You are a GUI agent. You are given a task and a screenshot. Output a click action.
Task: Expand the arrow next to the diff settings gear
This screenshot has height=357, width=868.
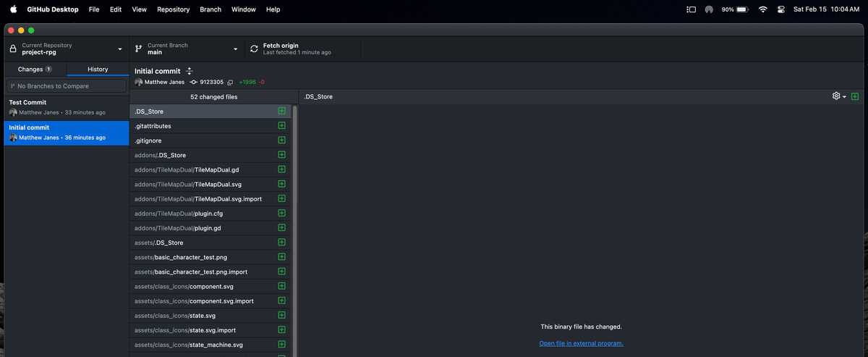(x=845, y=97)
